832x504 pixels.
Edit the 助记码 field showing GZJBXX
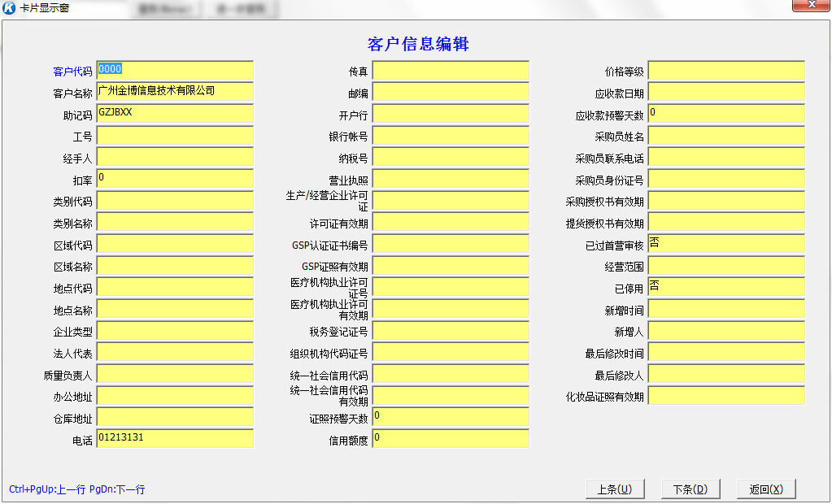[174, 114]
